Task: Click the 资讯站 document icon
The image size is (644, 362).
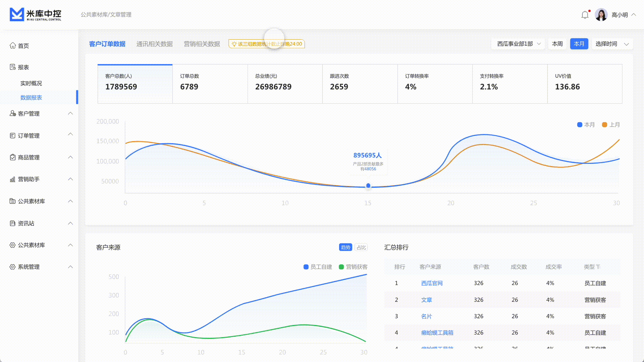Action: (13, 223)
